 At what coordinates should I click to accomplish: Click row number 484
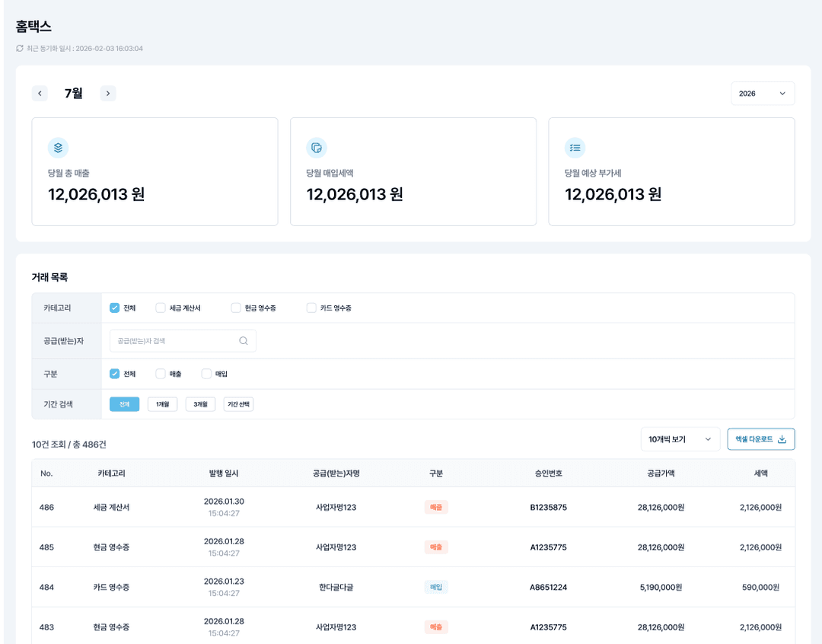[x=46, y=588]
